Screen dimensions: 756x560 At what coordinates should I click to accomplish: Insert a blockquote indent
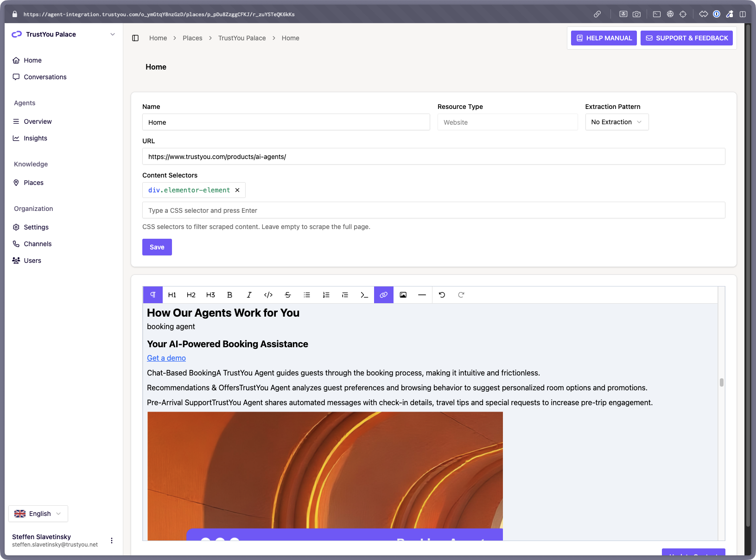pyautogui.click(x=345, y=295)
